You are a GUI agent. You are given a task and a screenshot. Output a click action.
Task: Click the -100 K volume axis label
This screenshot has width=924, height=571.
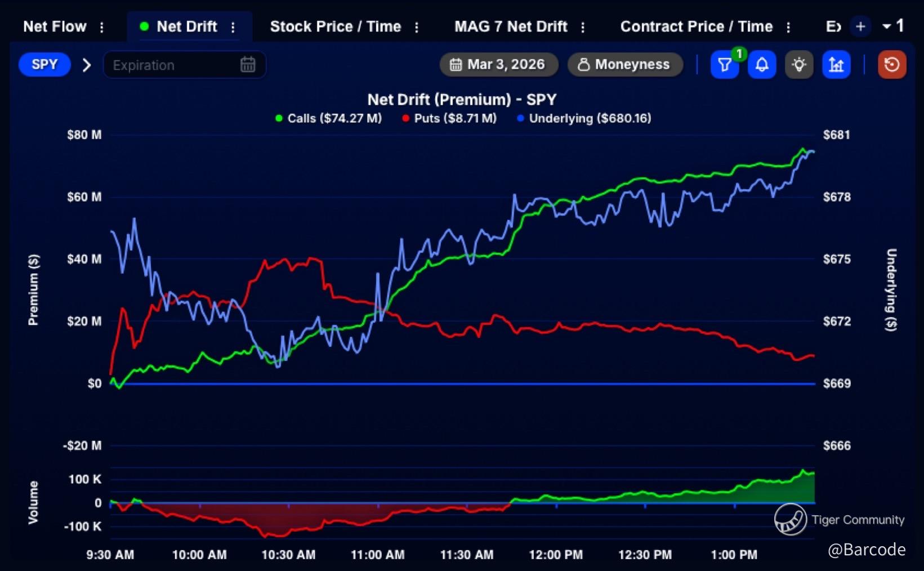pyautogui.click(x=83, y=527)
